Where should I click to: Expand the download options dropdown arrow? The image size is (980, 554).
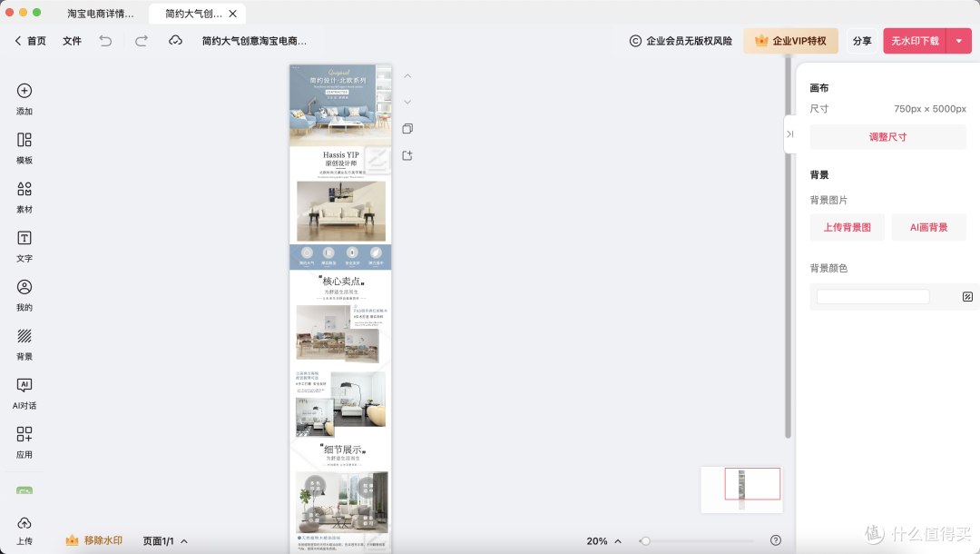(959, 41)
